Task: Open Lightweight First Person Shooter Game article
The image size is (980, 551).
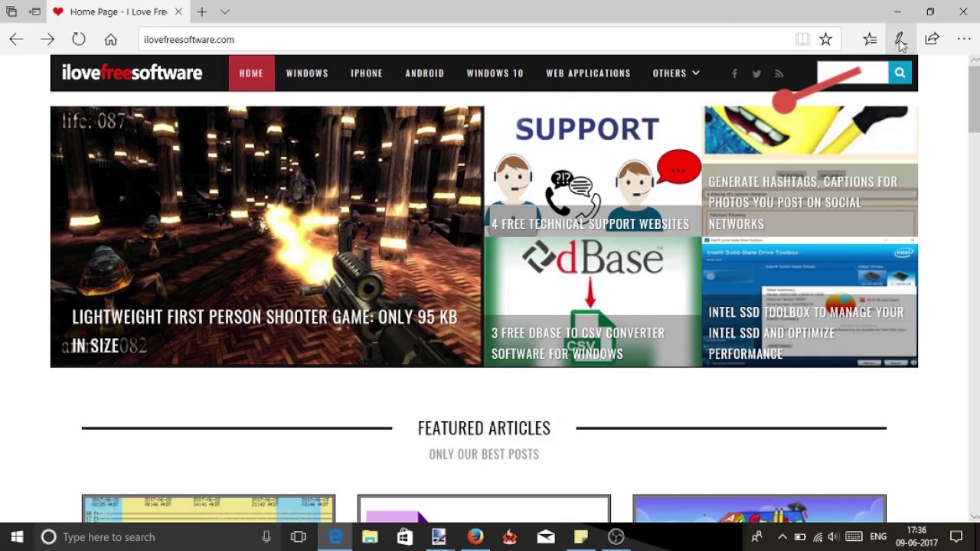Action: 264,331
